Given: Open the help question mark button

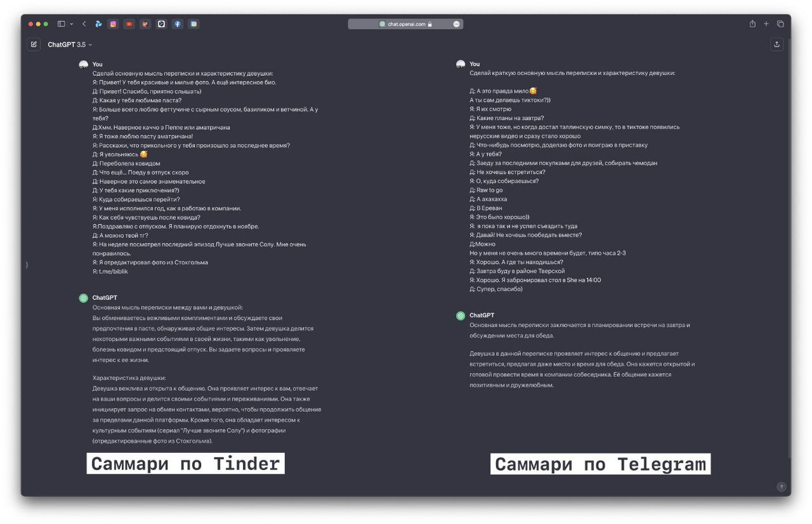Looking at the screenshot, I should click(x=782, y=487).
